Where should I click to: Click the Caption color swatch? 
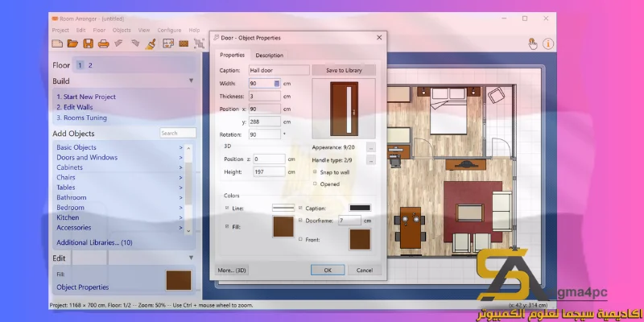point(360,208)
